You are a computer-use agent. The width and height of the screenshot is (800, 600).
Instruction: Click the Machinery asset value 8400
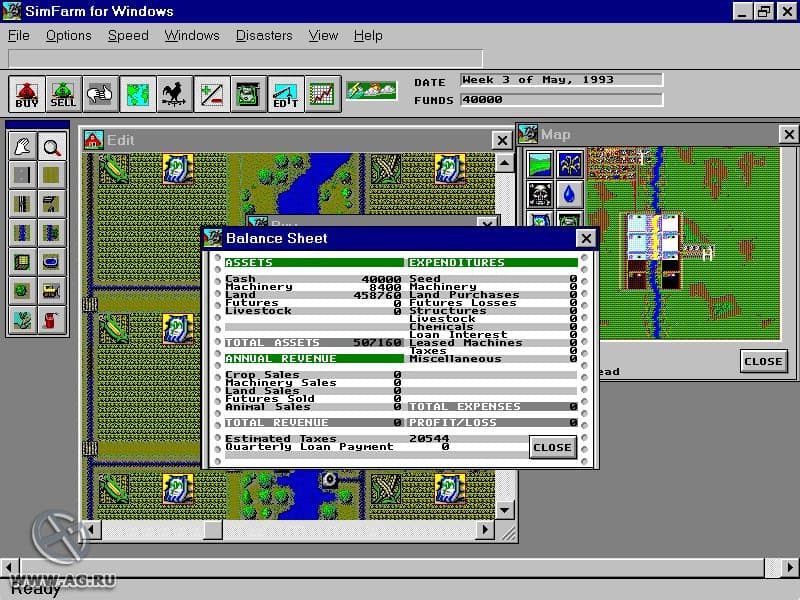click(385, 287)
